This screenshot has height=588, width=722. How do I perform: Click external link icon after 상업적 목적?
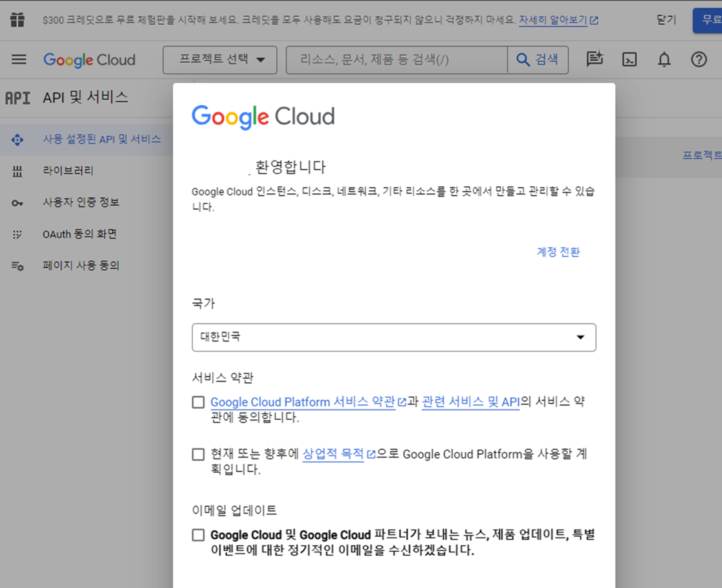coord(371,455)
